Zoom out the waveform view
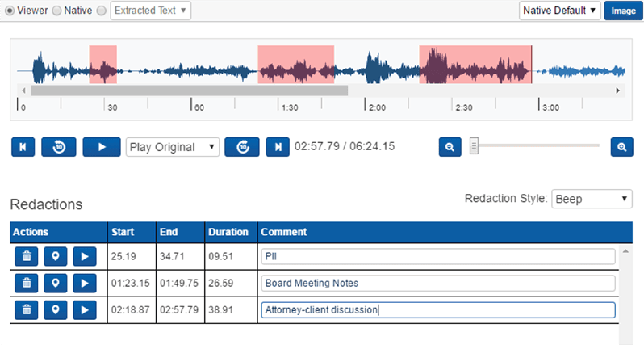 coord(450,147)
